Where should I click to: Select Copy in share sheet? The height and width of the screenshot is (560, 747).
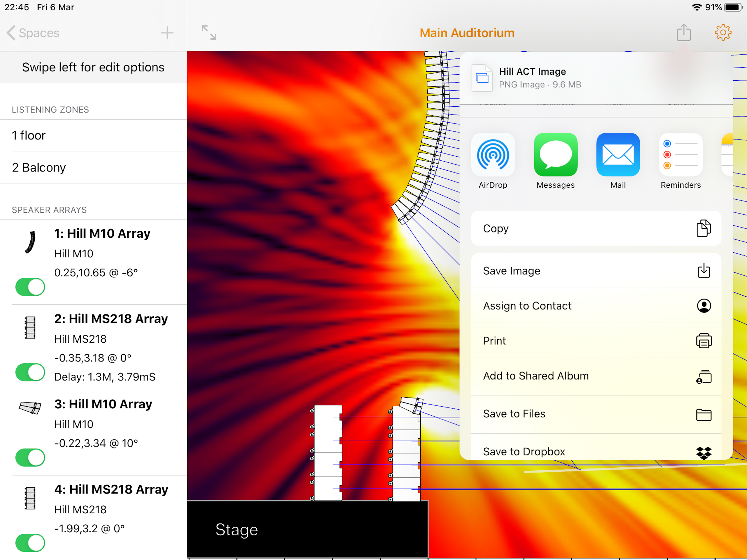[596, 228]
